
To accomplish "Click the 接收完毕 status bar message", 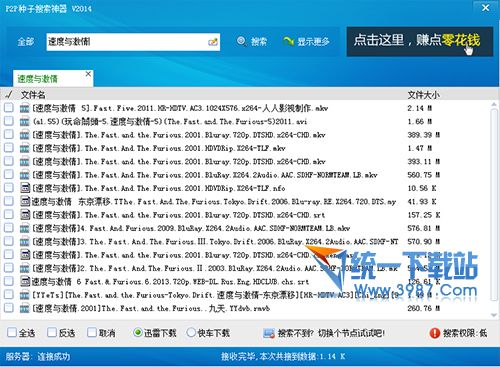I will click(x=283, y=356).
